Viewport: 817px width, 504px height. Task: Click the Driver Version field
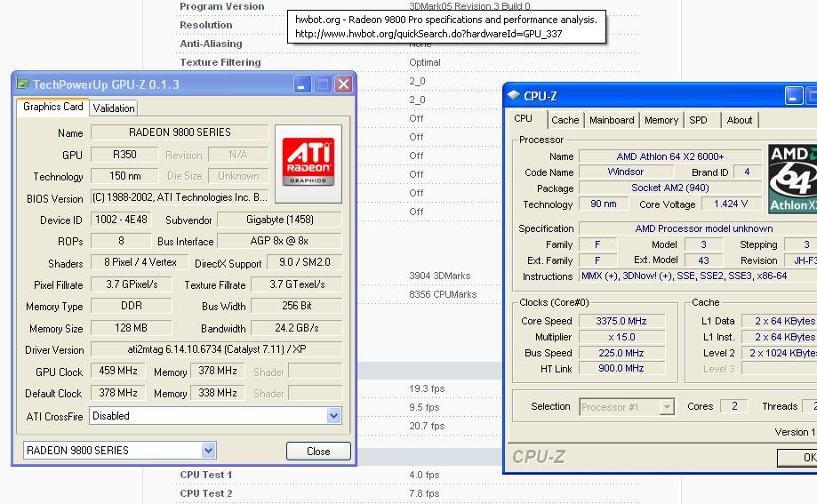tap(217, 349)
